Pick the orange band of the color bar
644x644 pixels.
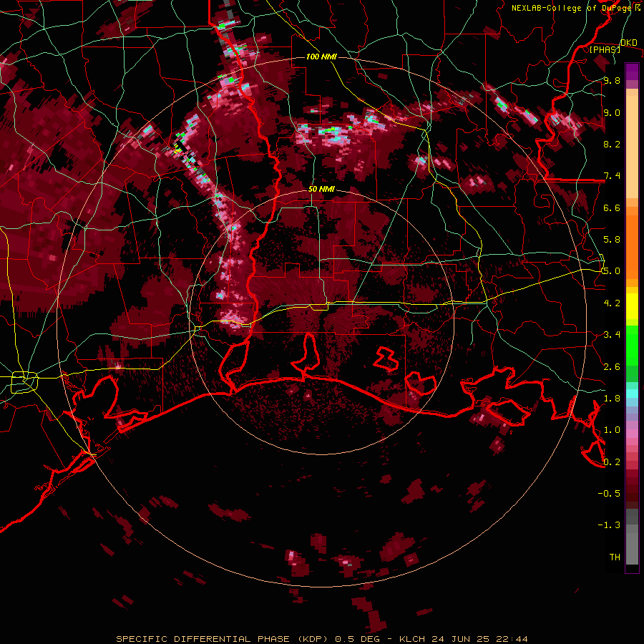click(x=632, y=246)
